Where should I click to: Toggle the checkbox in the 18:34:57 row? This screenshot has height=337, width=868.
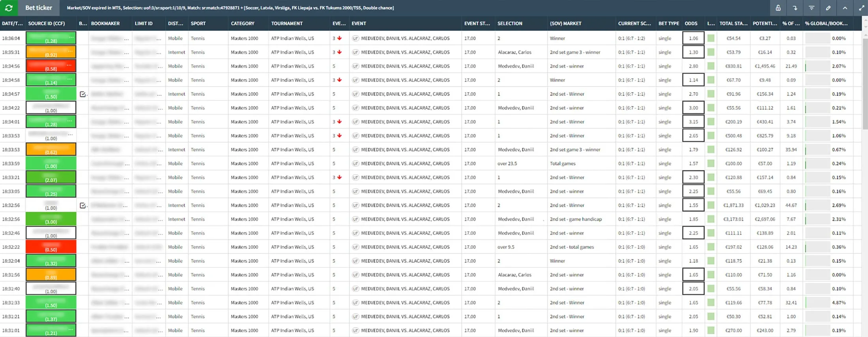point(82,94)
